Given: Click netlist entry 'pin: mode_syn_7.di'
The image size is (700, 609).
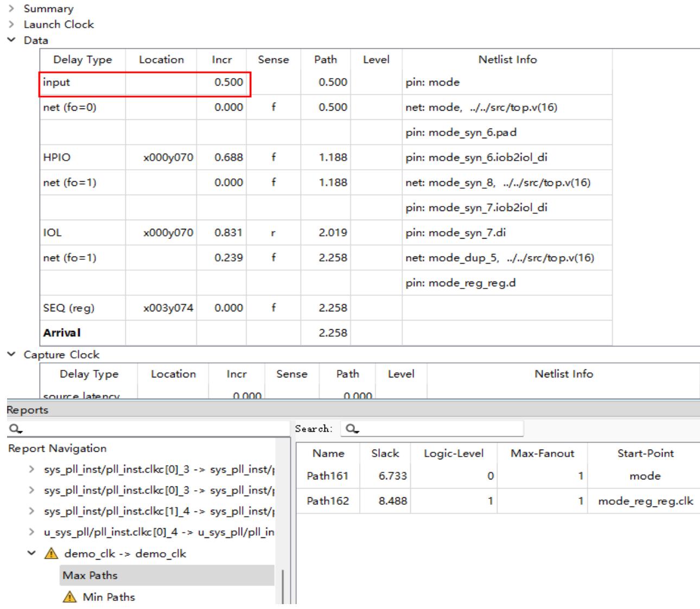Looking at the screenshot, I should [x=456, y=233].
